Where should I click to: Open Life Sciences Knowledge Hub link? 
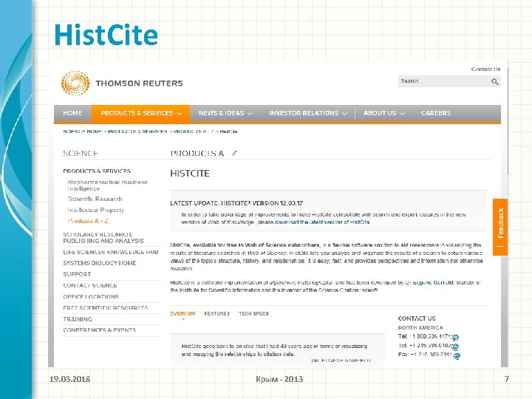tap(111, 252)
